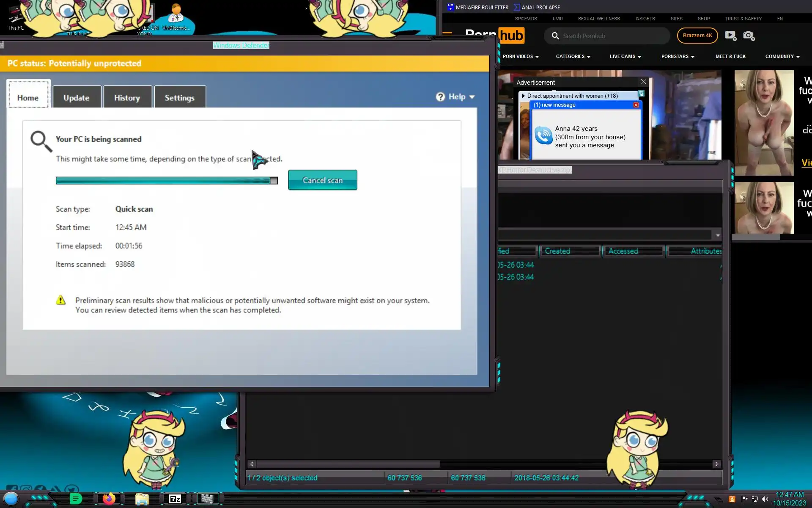Image resolution: width=812 pixels, height=508 pixels.
Task: Click the 7-Zip horizontal scrollbar right arrow
Action: 716,464
